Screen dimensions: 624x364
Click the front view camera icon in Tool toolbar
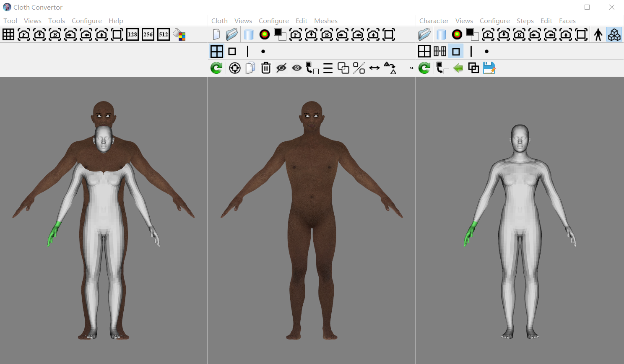pos(24,35)
